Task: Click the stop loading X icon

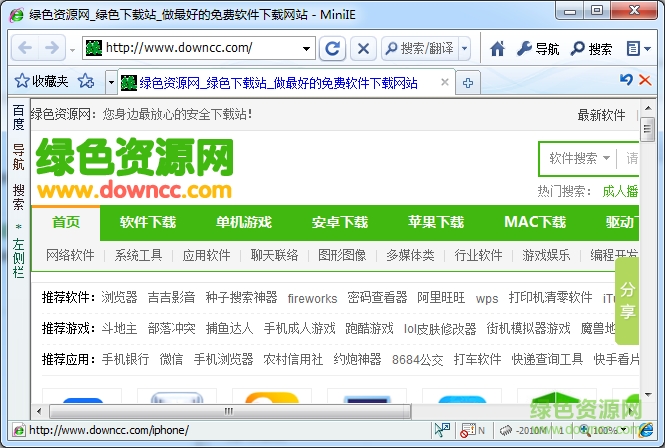Action: pyautogui.click(x=363, y=48)
